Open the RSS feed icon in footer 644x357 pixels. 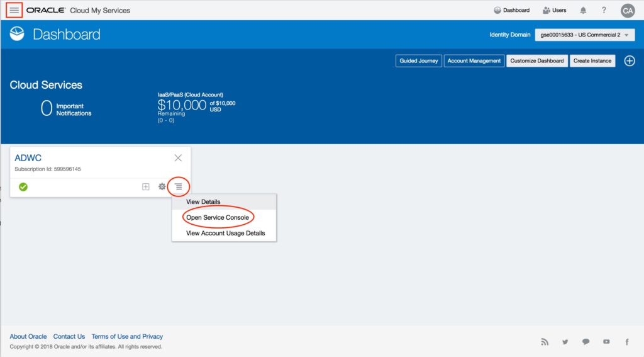click(545, 342)
